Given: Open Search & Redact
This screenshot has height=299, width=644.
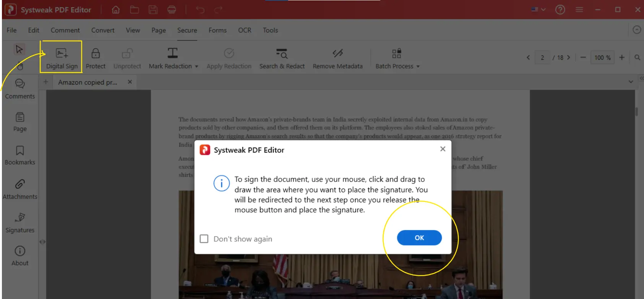Looking at the screenshot, I should (x=282, y=58).
